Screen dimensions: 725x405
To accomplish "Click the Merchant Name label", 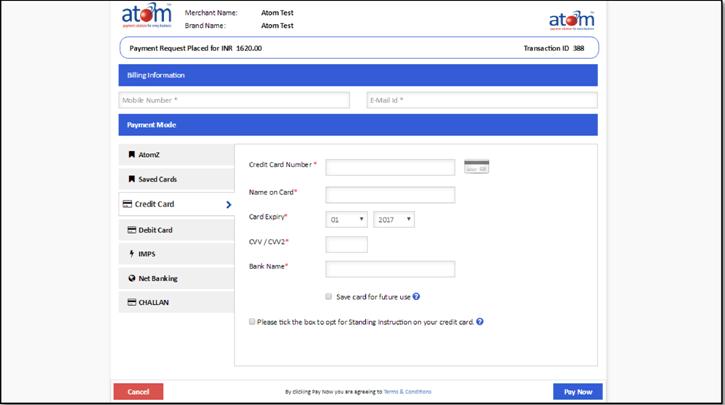I will 211,13.
